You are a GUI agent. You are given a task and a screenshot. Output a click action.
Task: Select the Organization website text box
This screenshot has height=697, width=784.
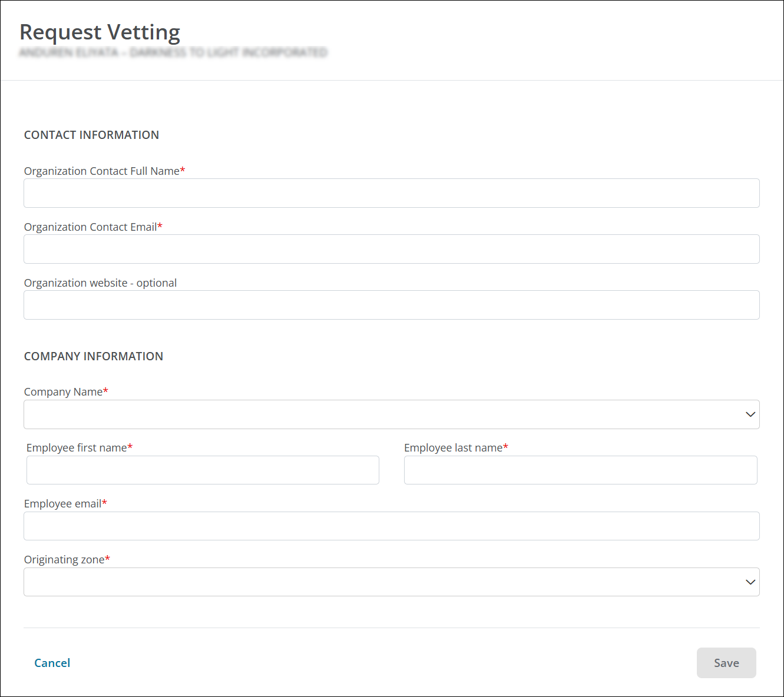[x=391, y=305]
